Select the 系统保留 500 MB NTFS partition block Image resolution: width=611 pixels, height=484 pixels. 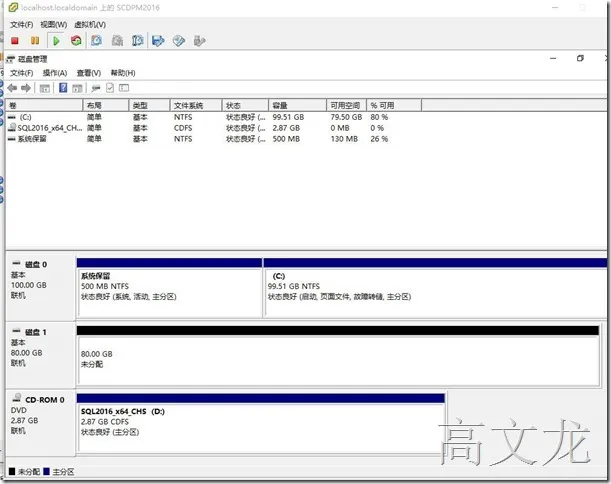(x=170, y=288)
